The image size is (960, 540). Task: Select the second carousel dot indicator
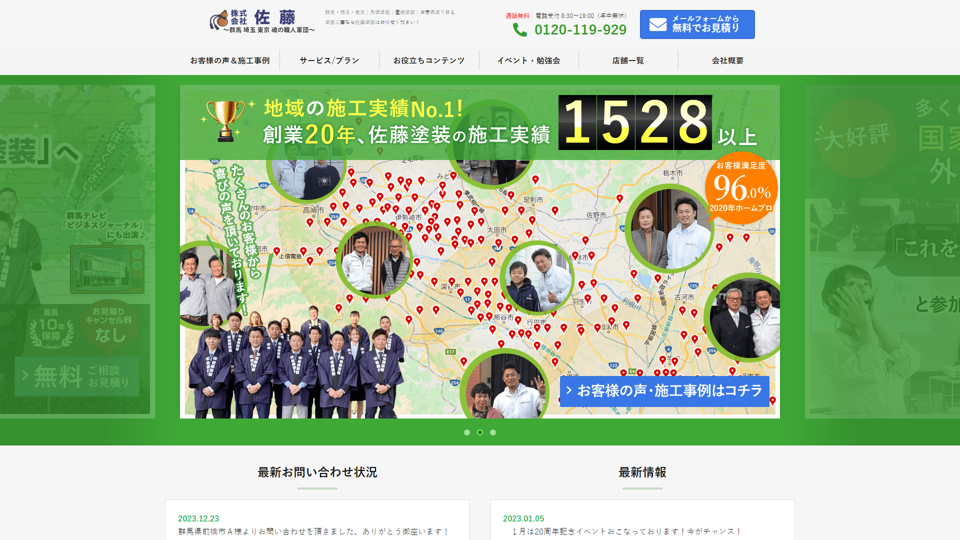(480, 433)
